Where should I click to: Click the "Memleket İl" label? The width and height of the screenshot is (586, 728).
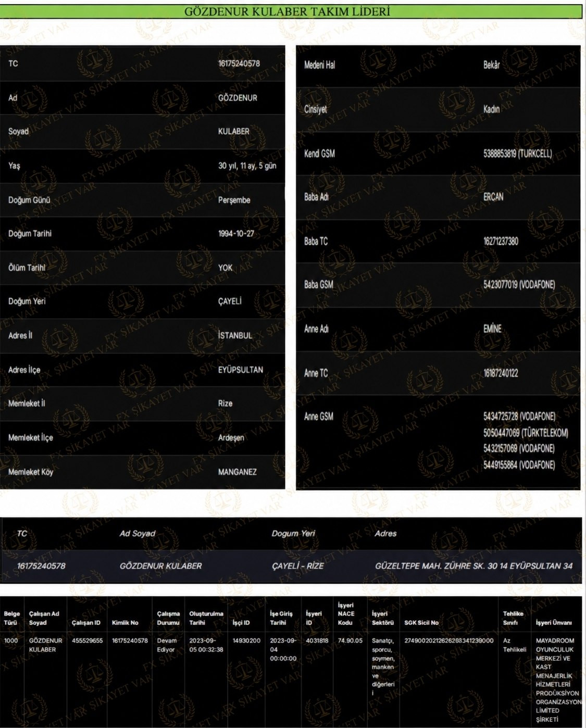pyautogui.click(x=27, y=403)
